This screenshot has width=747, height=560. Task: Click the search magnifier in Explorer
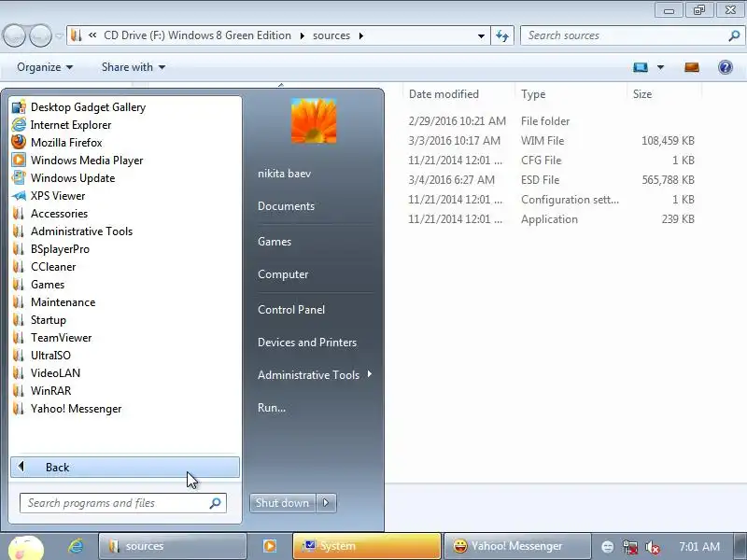(734, 35)
